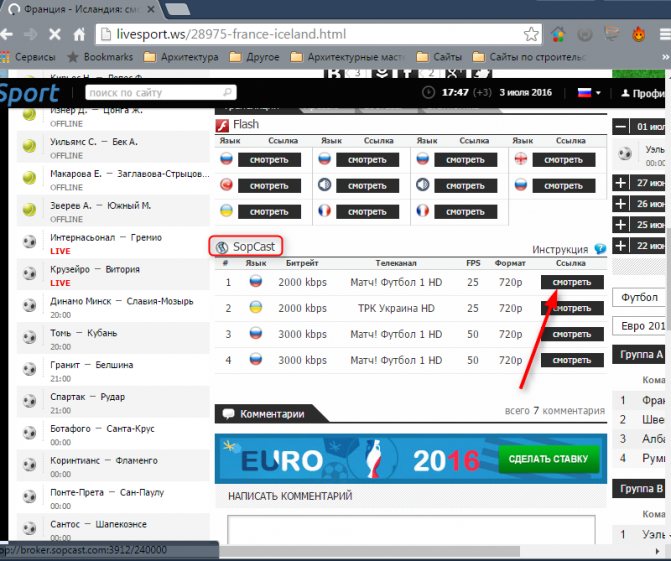This screenshot has height=561, width=671.
Task: Click смотреть for the ТРК Украина HD stream
Action: [x=572, y=308]
